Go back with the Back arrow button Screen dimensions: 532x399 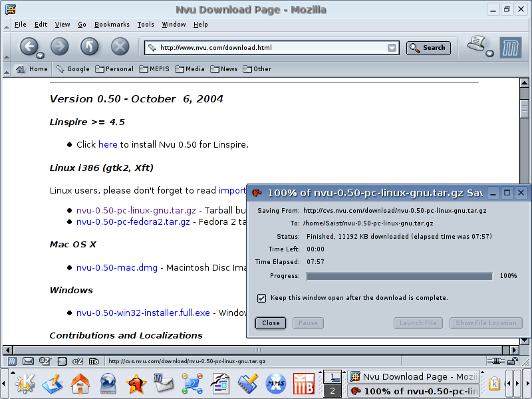click(29, 46)
